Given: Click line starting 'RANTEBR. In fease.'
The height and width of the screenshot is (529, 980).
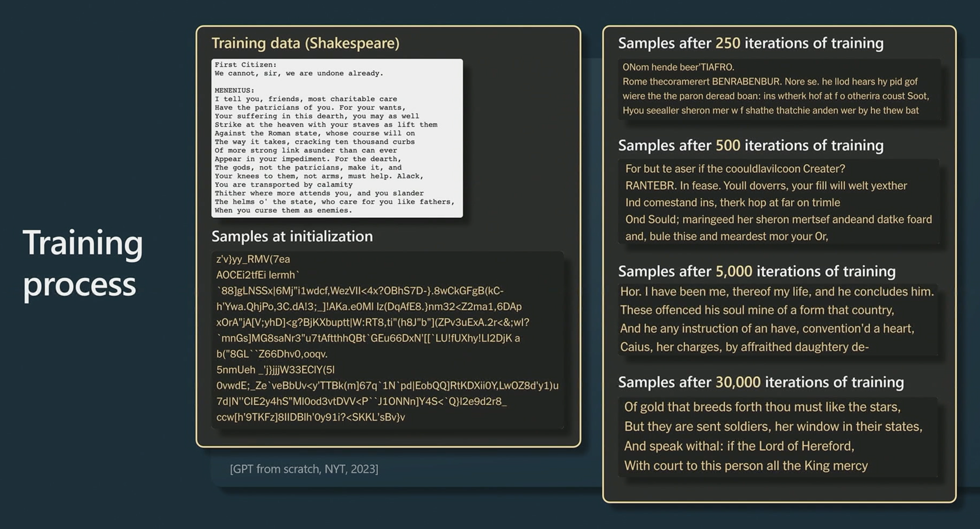Looking at the screenshot, I should click(766, 186).
